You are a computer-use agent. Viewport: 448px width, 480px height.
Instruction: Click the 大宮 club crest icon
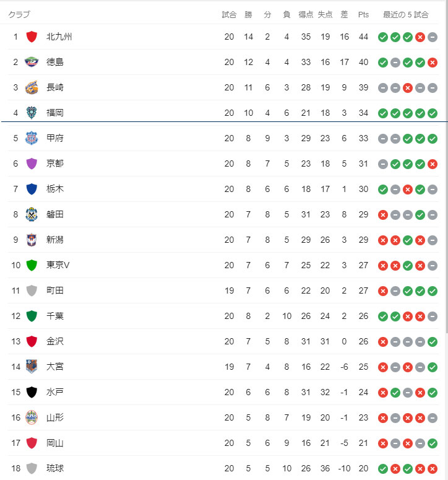coord(32,367)
